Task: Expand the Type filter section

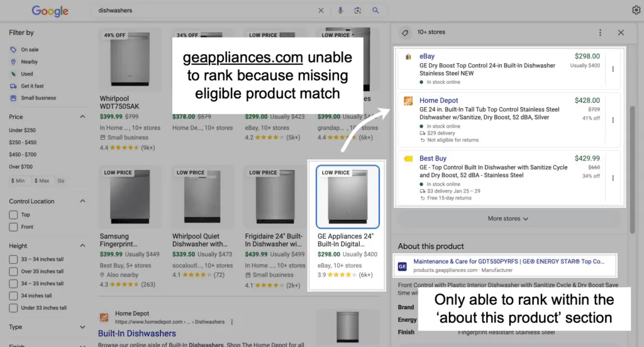Action: [x=82, y=327]
